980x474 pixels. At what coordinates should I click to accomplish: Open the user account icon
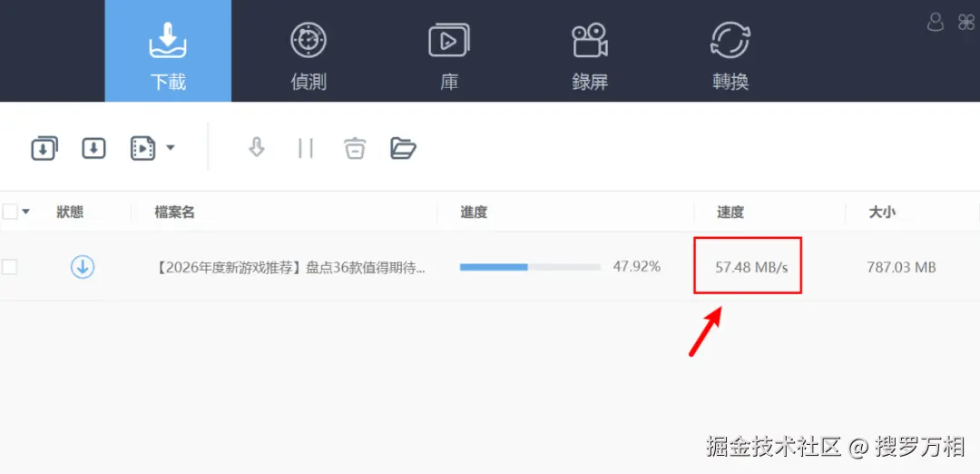point(935,23)
